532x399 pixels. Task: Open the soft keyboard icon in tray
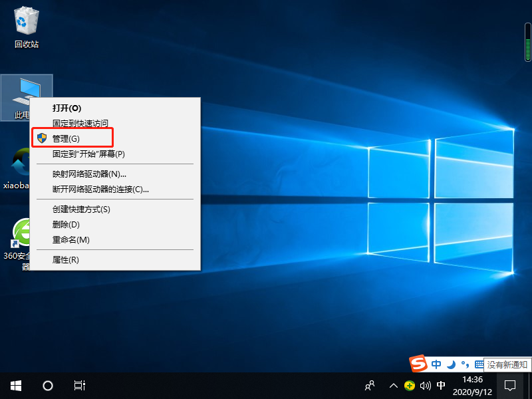click(479, 364)
